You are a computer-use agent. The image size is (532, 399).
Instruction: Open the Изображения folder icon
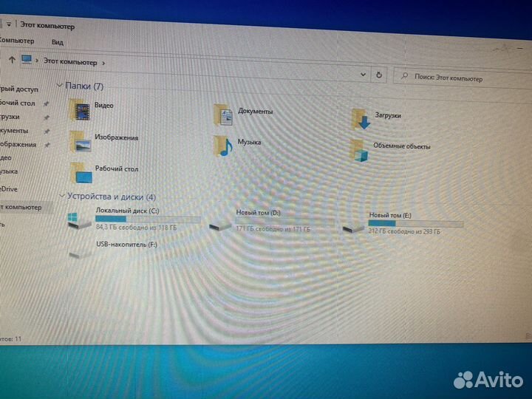(x=80, y=140)
